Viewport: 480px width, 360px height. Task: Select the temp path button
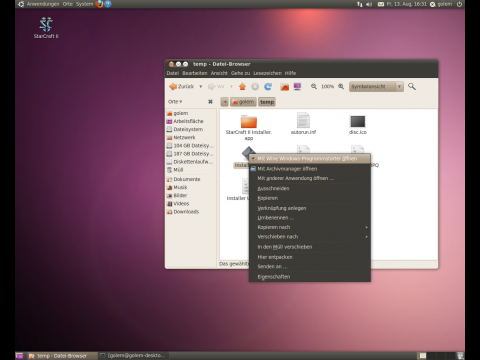click(267, 102)
